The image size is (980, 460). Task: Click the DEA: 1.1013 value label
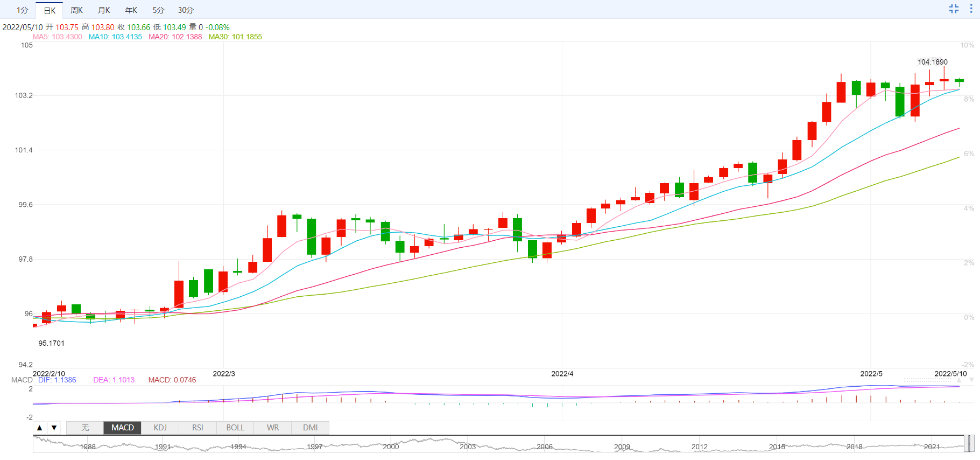pos(114,380)
